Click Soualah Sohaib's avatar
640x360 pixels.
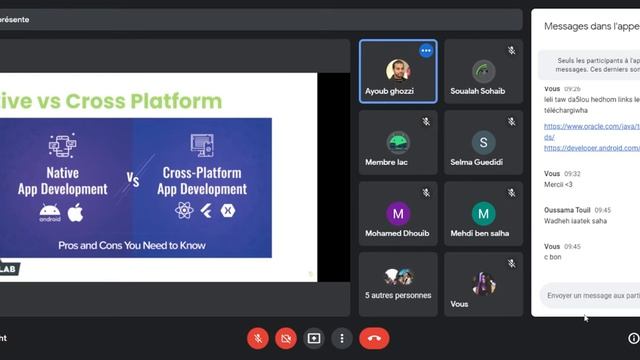click(483, 71)
